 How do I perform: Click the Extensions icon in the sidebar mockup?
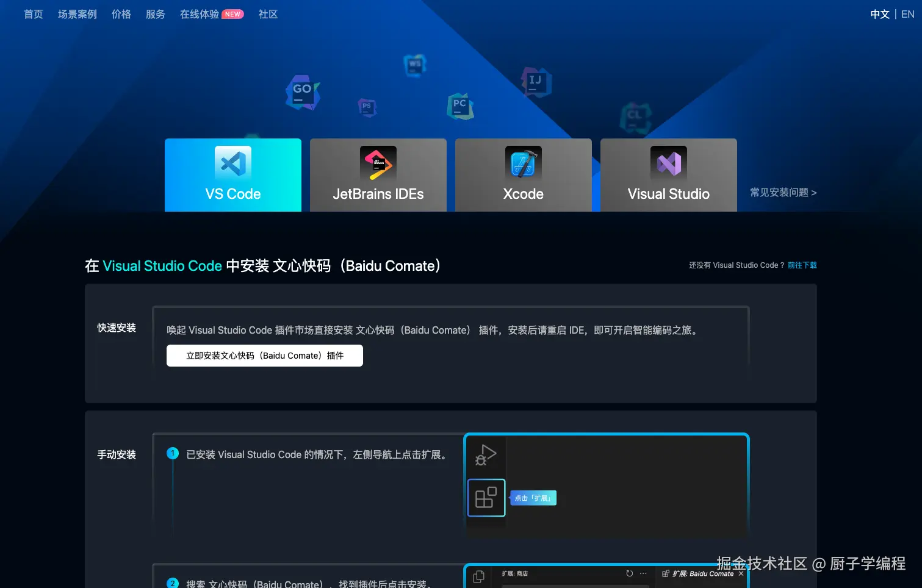pyautogui.click(x=486, y=498)
